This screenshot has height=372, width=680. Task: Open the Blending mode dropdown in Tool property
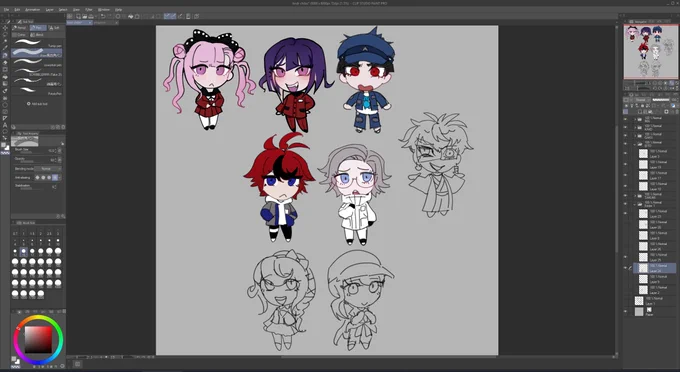48,169
